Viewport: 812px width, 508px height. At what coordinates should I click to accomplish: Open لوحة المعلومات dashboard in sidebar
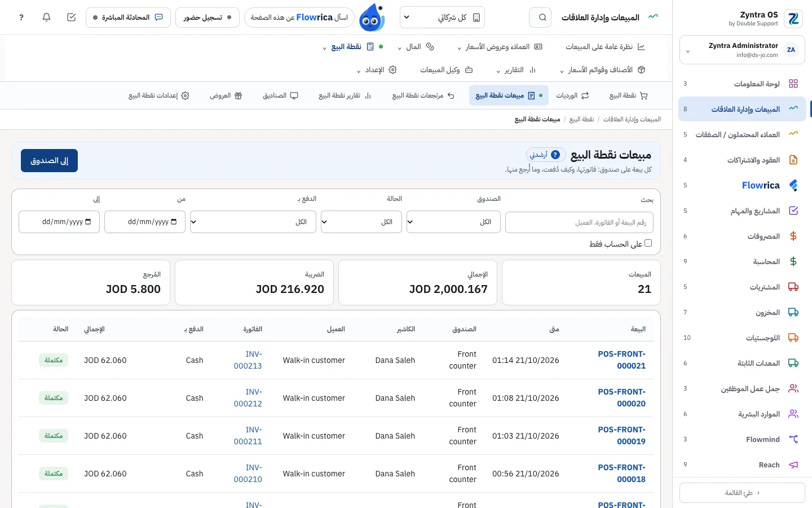pos(742,84)
